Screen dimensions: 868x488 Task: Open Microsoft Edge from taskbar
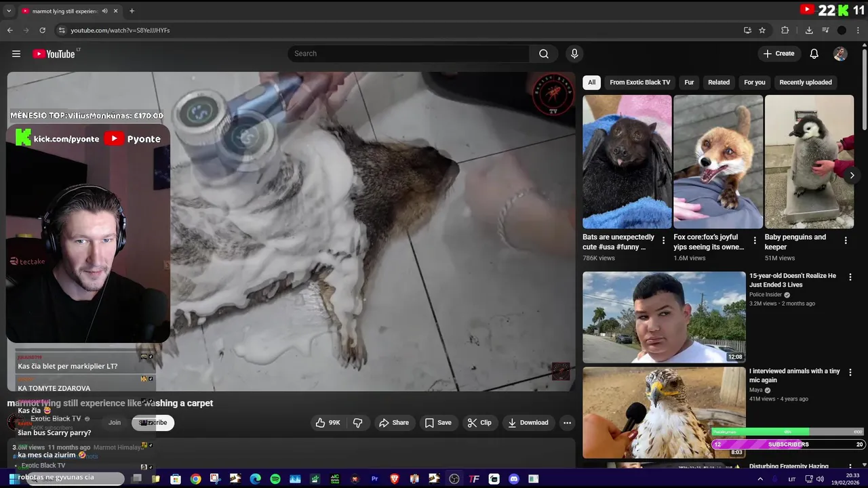coord(255,479)
